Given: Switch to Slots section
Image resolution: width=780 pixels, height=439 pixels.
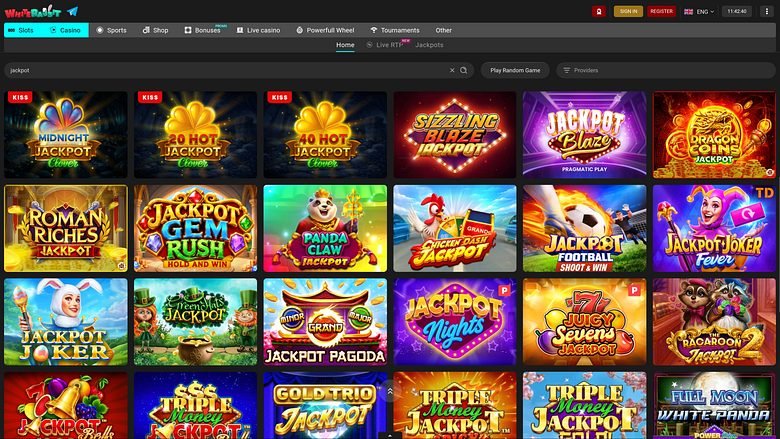Looking at the screenshot, I should [21, 30].
